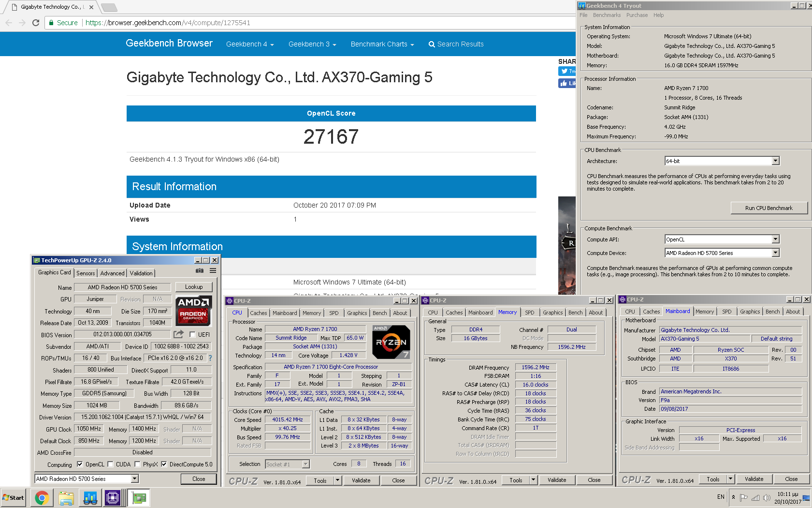Open the Search Results link
This screenshot has width=812, height=508.
click(456, 44)
